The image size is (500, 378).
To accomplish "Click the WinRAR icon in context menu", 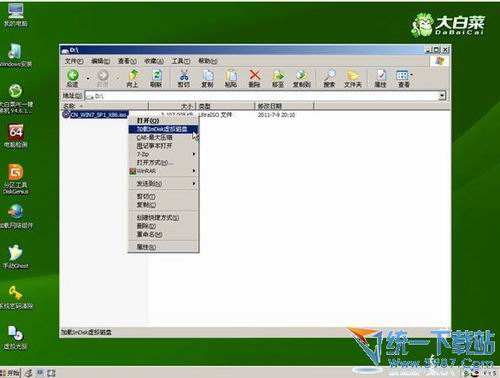I will tap(133, 171).
